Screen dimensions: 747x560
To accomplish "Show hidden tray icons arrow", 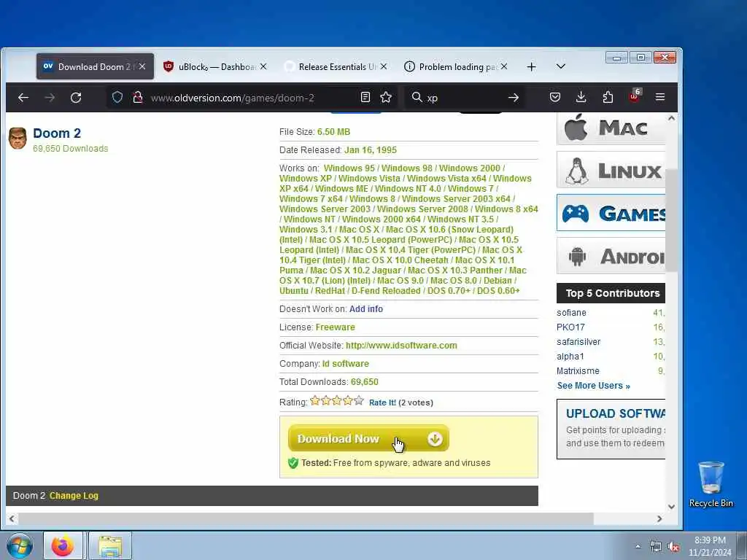I will pos(638,547).
